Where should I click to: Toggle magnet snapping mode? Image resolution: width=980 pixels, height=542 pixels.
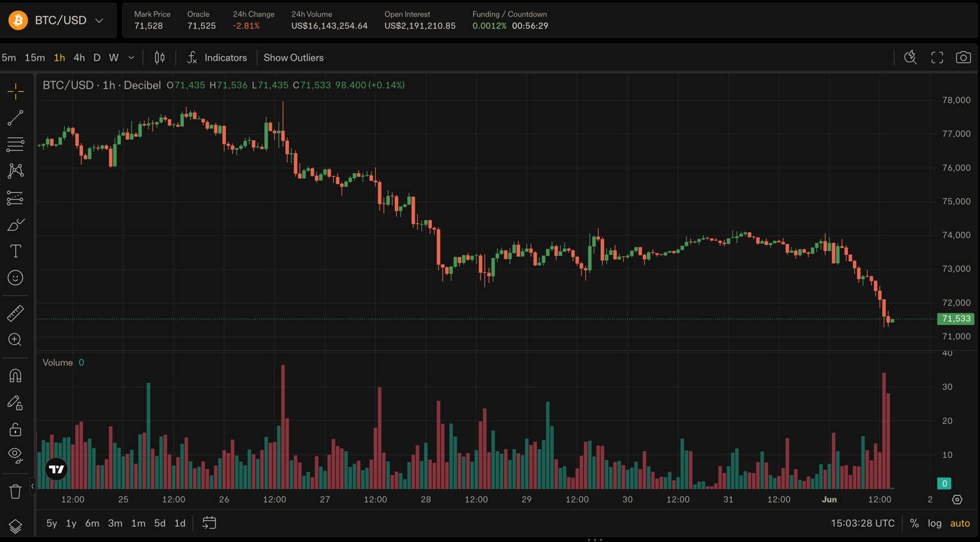click(x=15, y=375)
